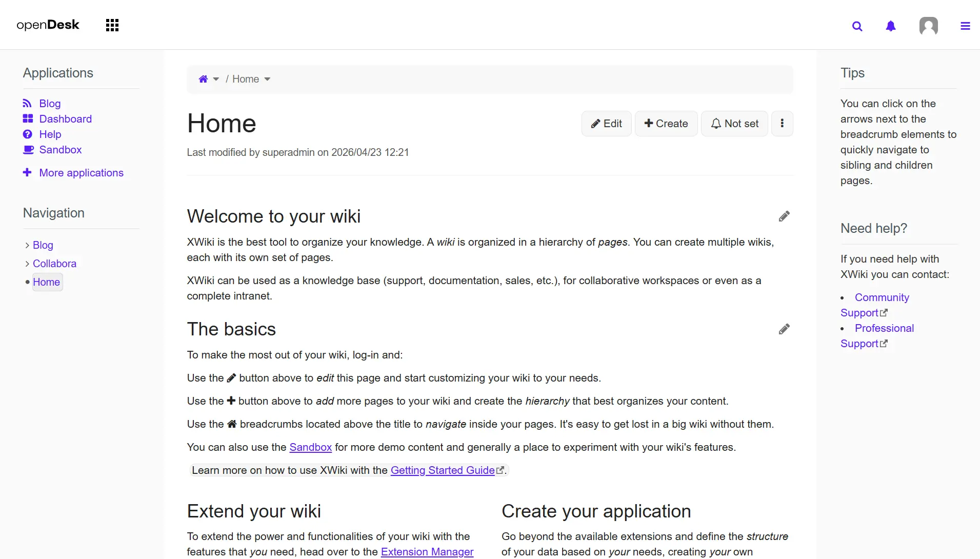Click the 'Last modified by superadmin' text
This screenshot has height=559, width=980.
coord(297,152)
